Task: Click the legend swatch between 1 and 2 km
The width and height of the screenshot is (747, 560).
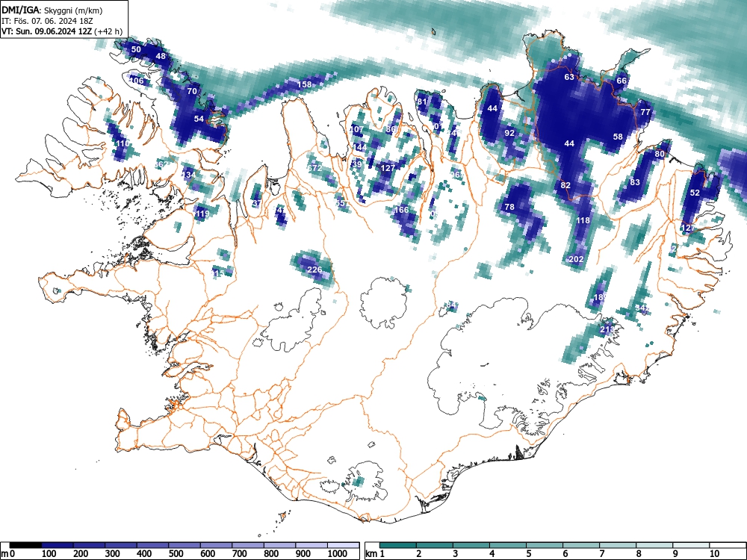Action: tap(398, 545)
